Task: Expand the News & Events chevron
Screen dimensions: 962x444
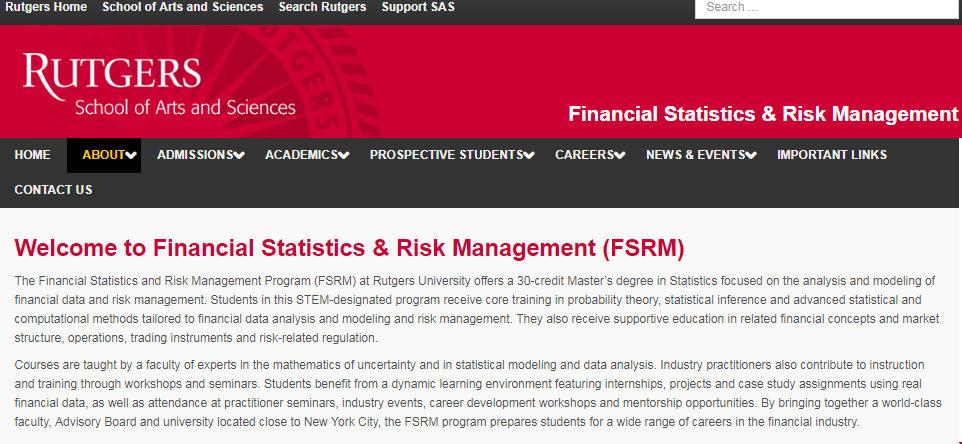Action: click(x=751, y=155)
